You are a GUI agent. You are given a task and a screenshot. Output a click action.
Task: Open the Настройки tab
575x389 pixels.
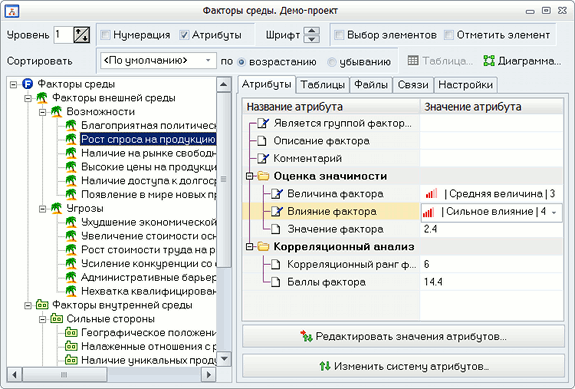[466, 85]
